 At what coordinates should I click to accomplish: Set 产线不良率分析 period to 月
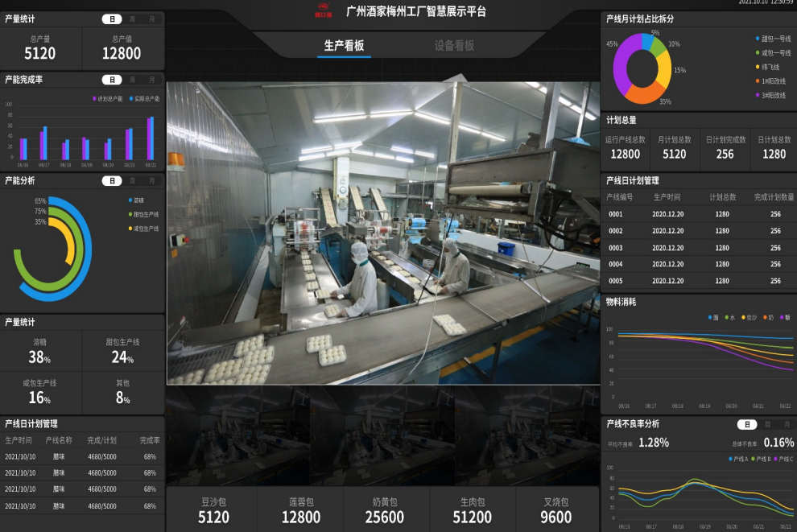787,424
